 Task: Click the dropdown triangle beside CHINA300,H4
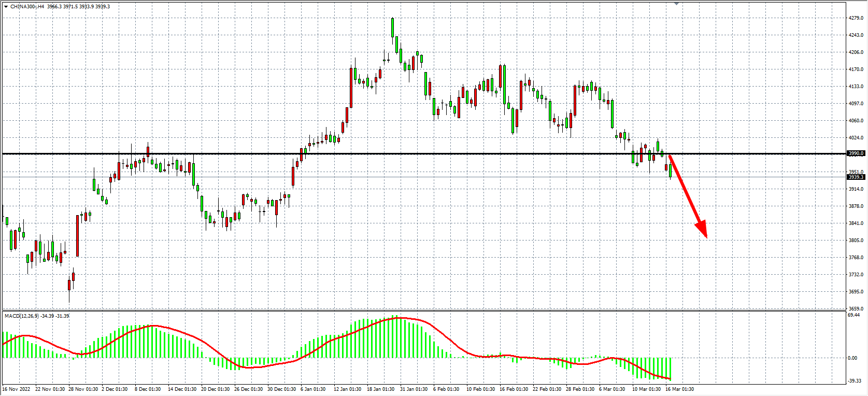[6, 7]
